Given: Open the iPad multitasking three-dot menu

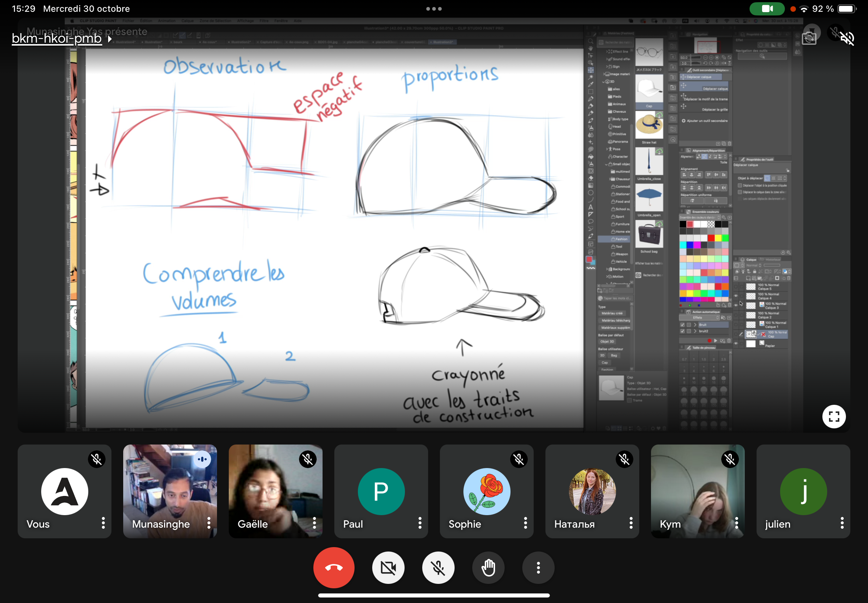Looking at the screenshot, I should (x=434, y=9).
